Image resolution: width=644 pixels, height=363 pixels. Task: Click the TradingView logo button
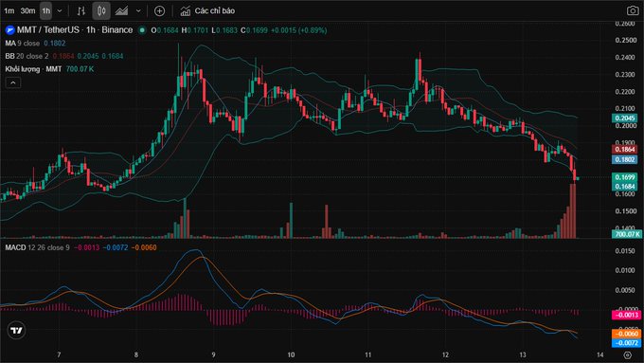coord(16,330)
